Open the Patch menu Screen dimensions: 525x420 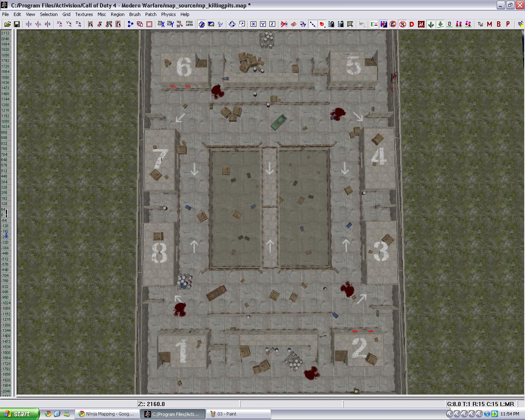point(151,14)
